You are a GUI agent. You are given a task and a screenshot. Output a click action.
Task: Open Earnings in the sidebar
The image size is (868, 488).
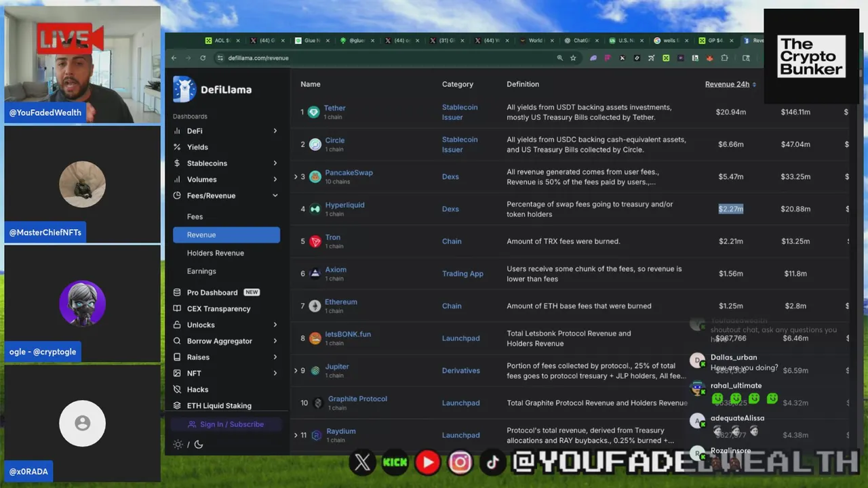click(201, 271)
